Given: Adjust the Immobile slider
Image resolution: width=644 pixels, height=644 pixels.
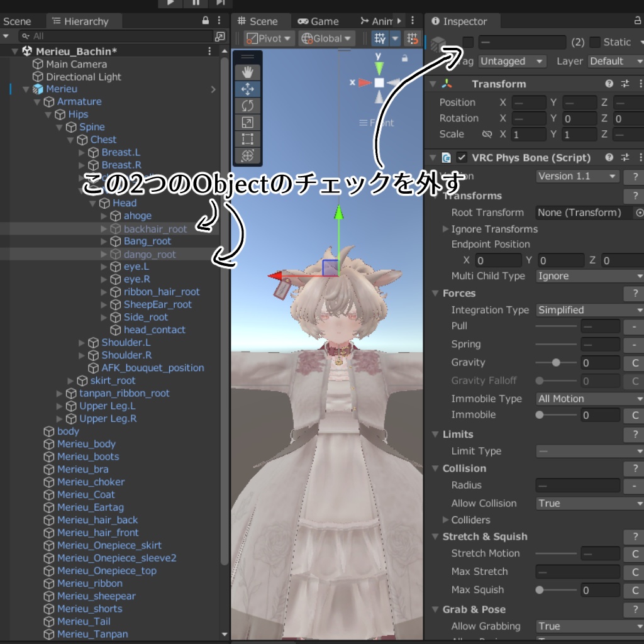Looking at the screenshot, I should pyautogui.click(x=556, y=415).
